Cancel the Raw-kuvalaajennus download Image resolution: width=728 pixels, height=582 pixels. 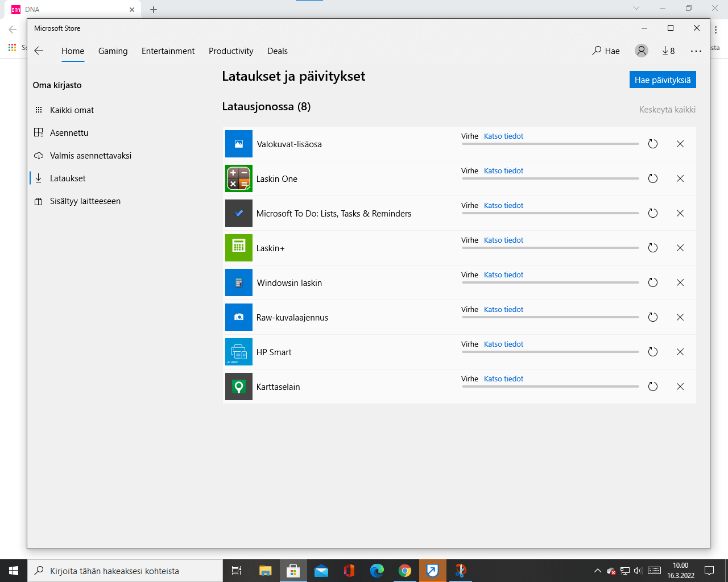[x=680, y=317]
